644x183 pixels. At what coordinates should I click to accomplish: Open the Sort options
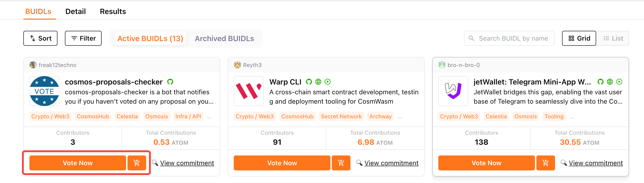click(40, 38)
